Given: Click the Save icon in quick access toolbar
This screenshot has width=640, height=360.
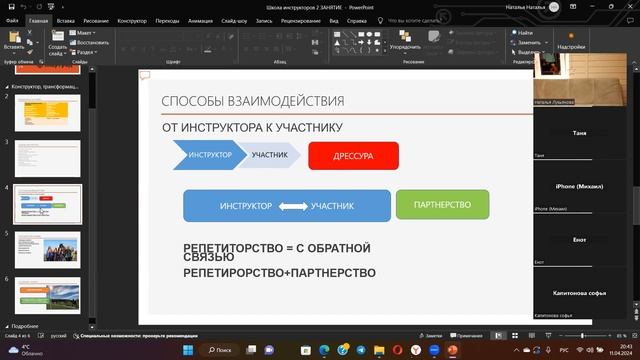Looking at the screenshot, I should [11, 7].
